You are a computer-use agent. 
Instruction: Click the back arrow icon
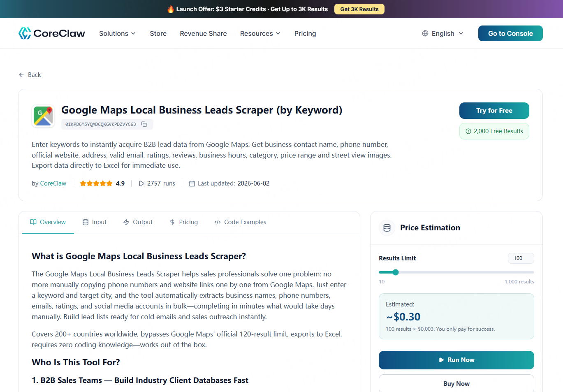pyautogui.click(x=21, y=75)
